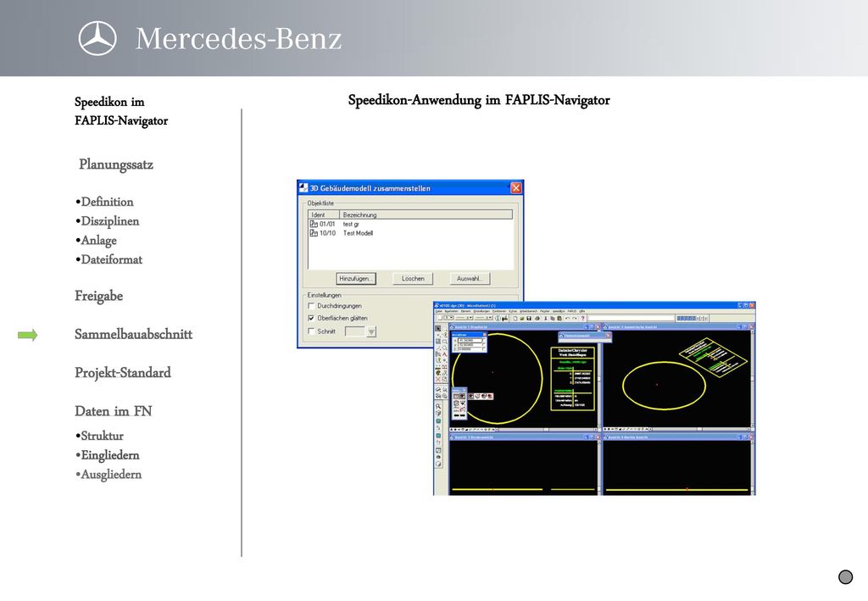Click Paste icon in MicroStation toolbar

pos(559,318)
